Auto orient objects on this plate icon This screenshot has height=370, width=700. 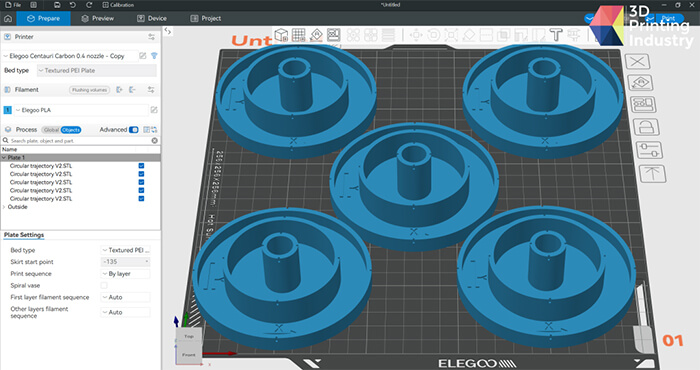641,83
